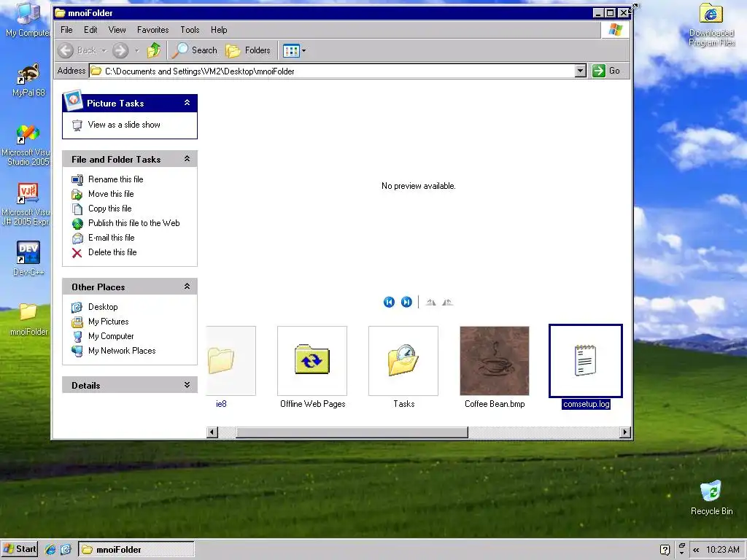Open My Pictures in Other Places
Image resolution: width=747 pixels, height=560 pixels.
108,322
